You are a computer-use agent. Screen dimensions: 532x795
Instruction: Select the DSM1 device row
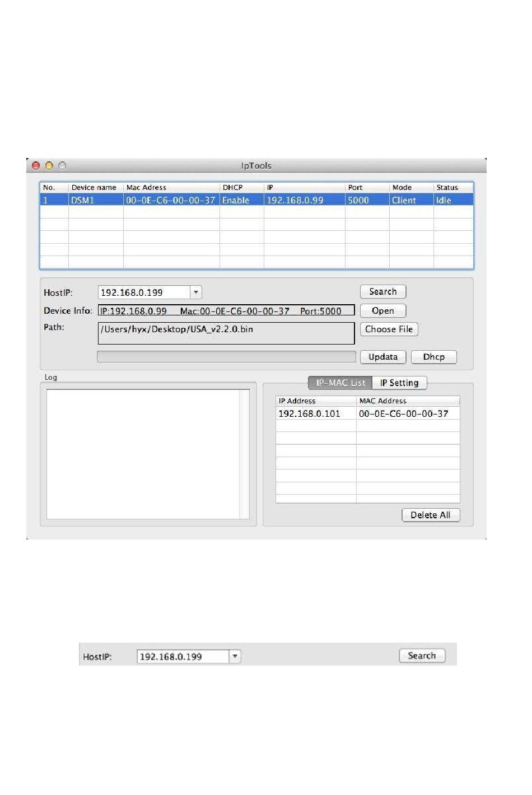(256, 200)
